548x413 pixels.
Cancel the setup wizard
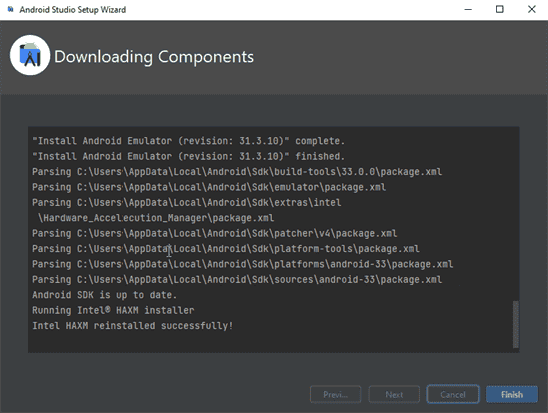[453, 394]
